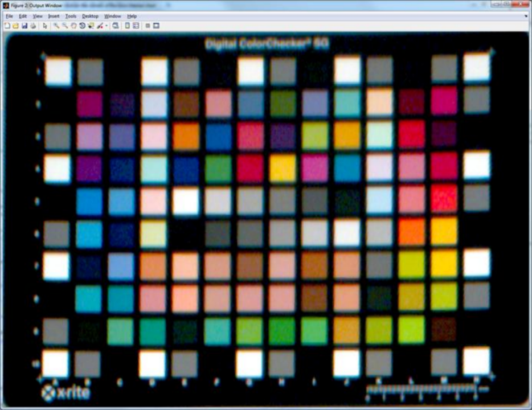The width and height of the screenshot is (532, 410).
Task: Activate the Zoom Out magnifier tool
Action: [65, 26]
